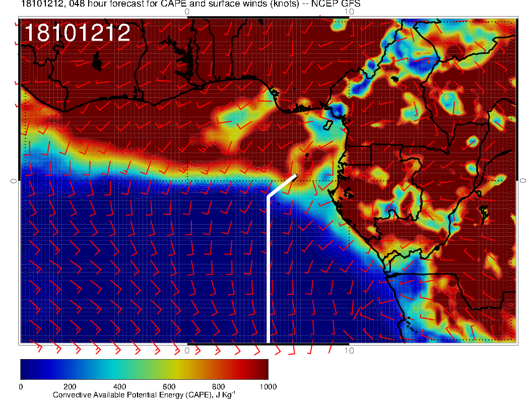Image resolution: width=532 pixels, height=411 pixels.
Task: Click the forecast title text mentioning NCEP GFS
Action: pyautogui.click(x=190, y=4)
